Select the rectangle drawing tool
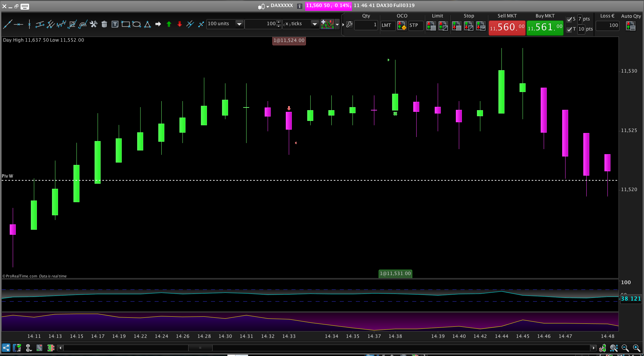 tap(126, 24)
